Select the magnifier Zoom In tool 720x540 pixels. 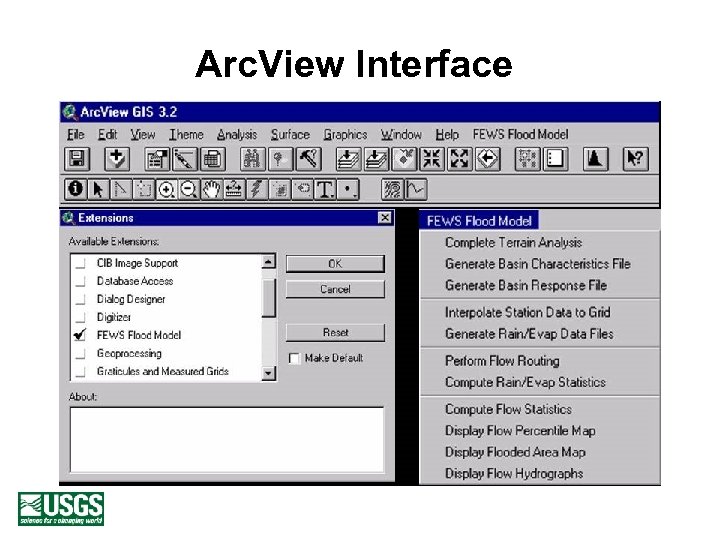[166, 189]
